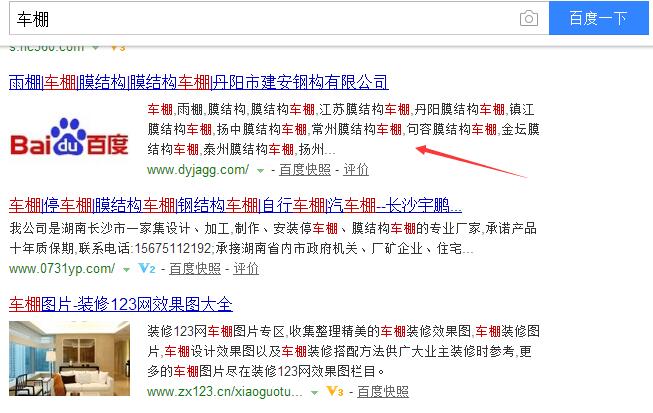Image resolution: width=653 pixels, height=413 pixels.
Task: Click the V3 badge beside hc360.com
Action: point(116,46)
